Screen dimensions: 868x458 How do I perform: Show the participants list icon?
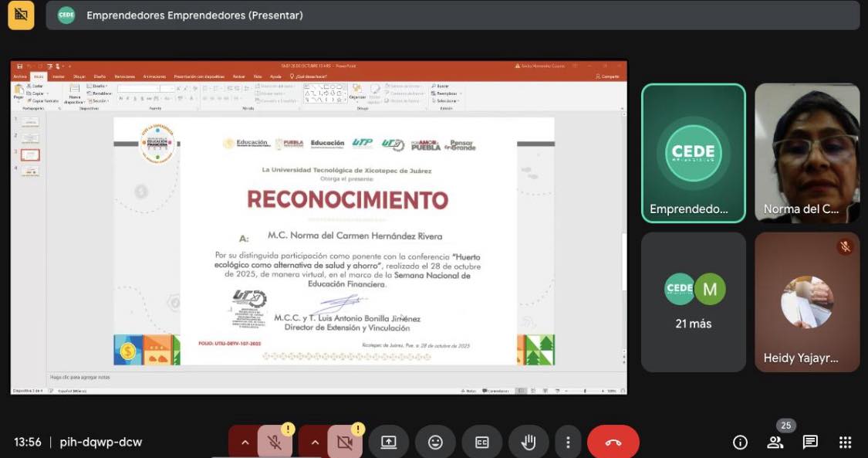(775, 442)
